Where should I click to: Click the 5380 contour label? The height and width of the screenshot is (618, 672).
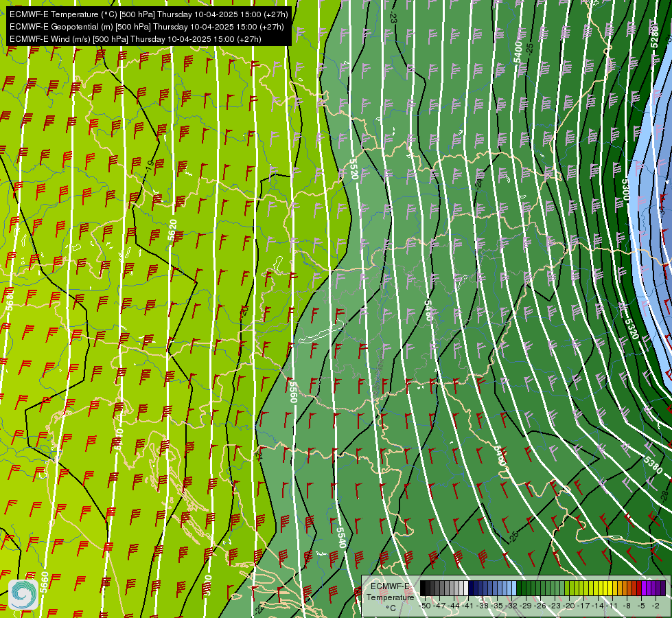pos(652,466)
